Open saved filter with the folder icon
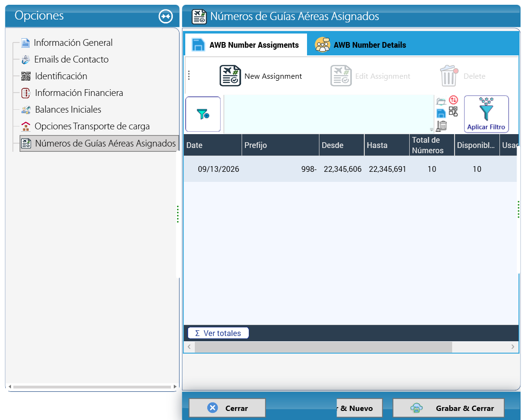The image size is (530, 420). [x=441, y=101]
